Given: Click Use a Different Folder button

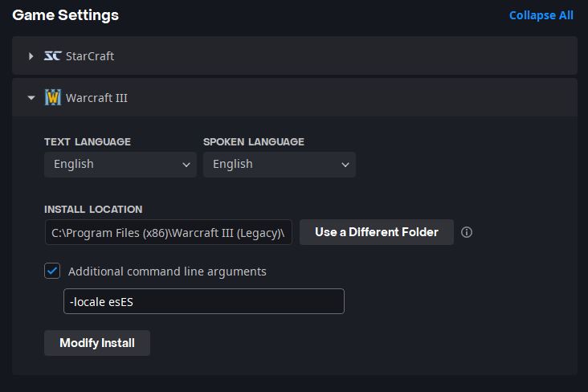Looking at the screenshot, I should 377,232.
